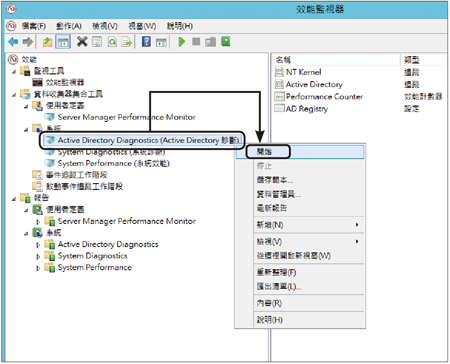Screen dimensions: 450x364
Task: Click 開始 in the context menu
Action: click(x=300, y=152)
